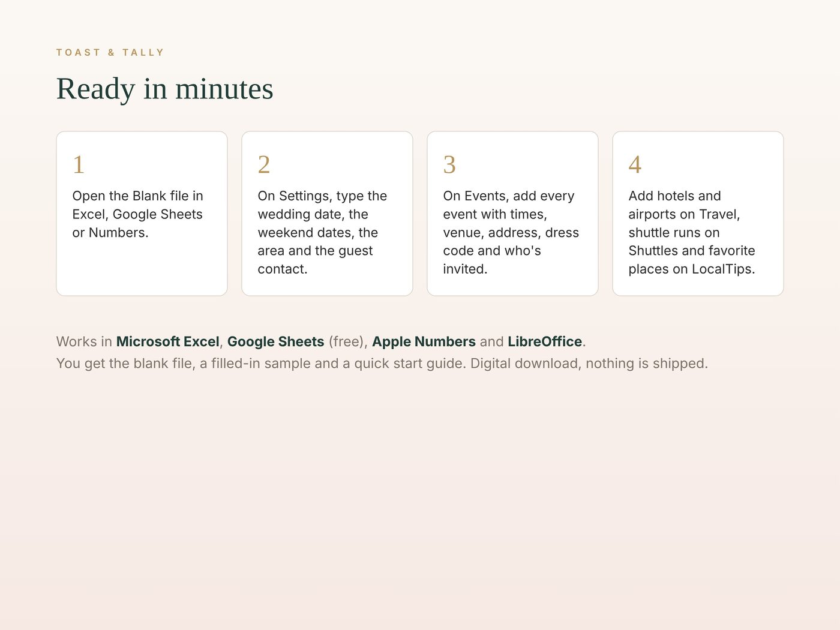Click the bold 'Apple Numbers' text
Screen dimensions: 840x630
pos(424,341)
